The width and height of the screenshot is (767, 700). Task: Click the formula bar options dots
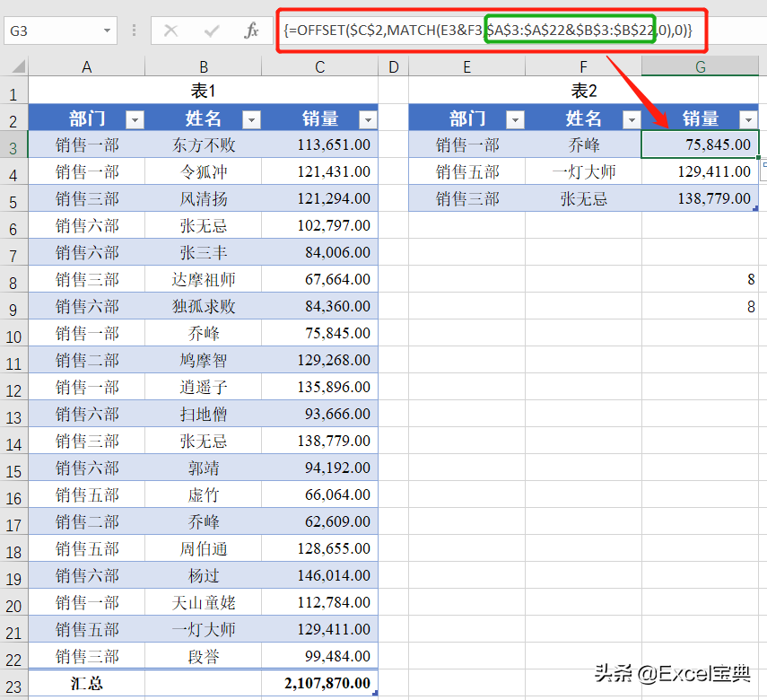pos(134,31)
